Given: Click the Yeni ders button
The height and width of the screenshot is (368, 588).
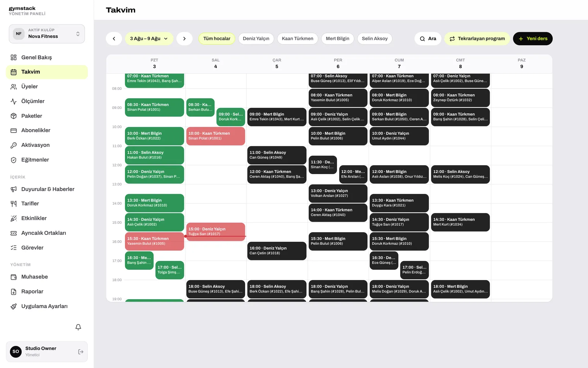Looking at the screenshot, I should click(533, 39).
